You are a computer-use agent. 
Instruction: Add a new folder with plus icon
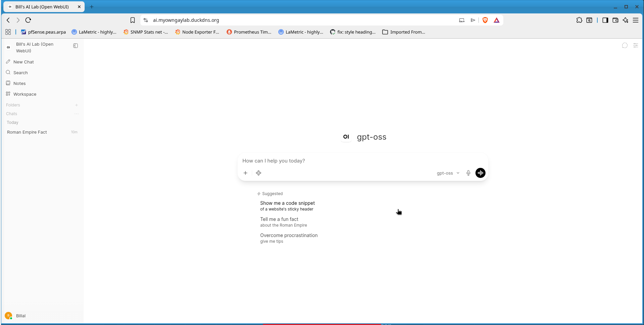(77, 105)
